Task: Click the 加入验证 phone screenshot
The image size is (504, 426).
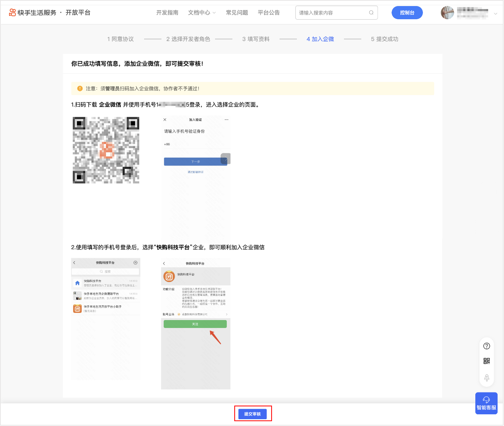Action: pyautogui.click(x=195, y=177)
